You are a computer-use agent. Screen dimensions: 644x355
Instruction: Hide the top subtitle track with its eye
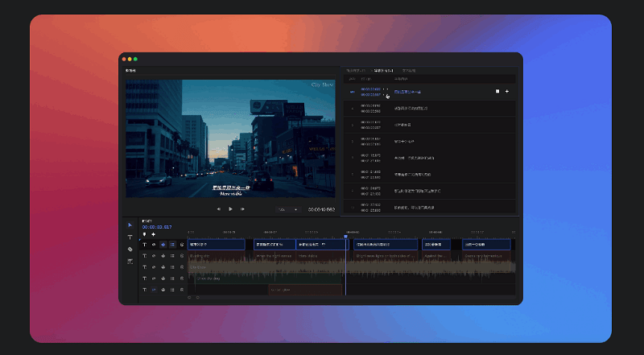pyautogui.click(x=154, y=245)
